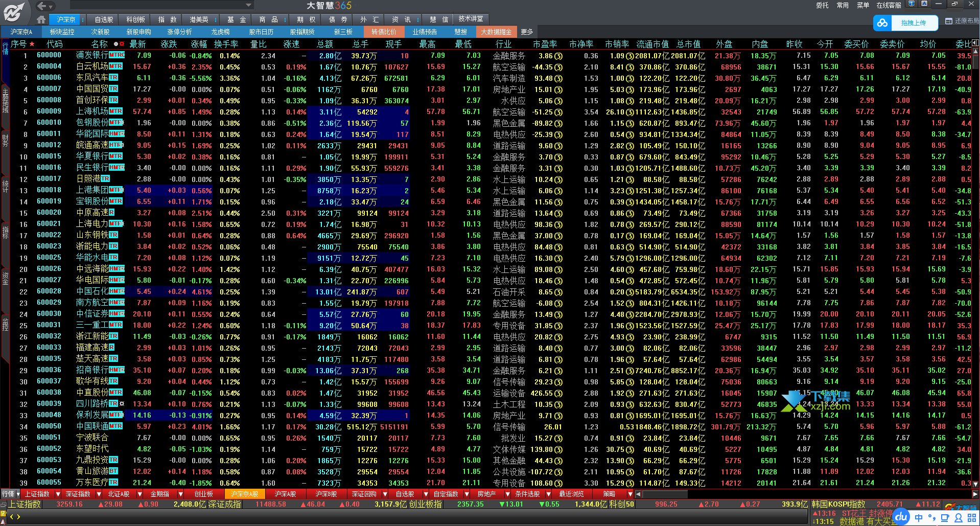Click 在线客服 link
This screenshot has height=526, width=980.
(889, 5)
